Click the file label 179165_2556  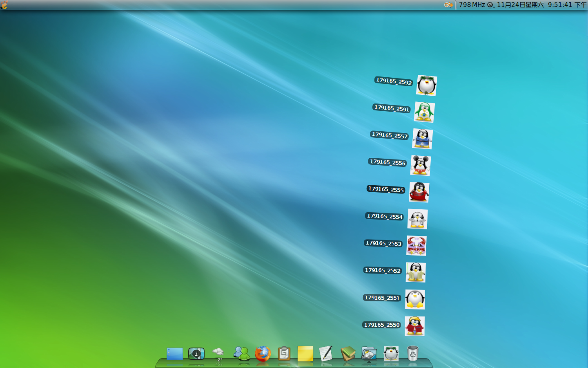click(x=388, y=162)
